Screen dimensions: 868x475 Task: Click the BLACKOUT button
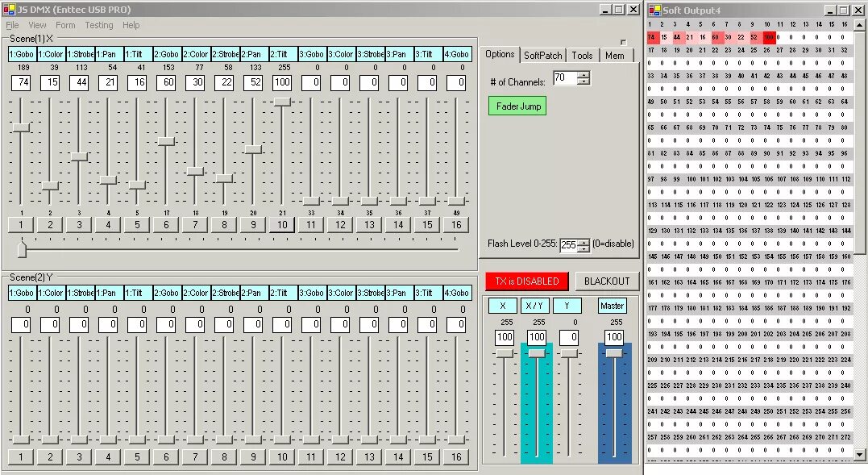(607, 281)
